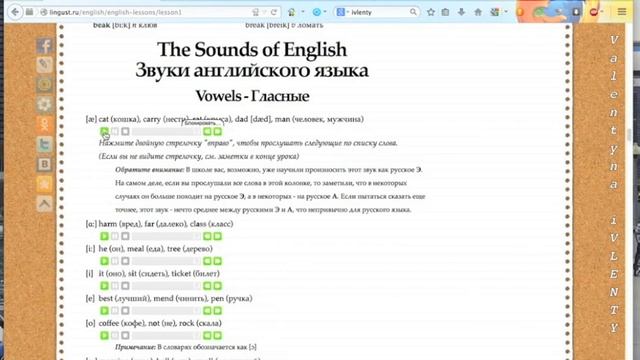Viewport: 640px width, 360px height.
Task: Stop audio in it, sit player
Action: pyautogui.click(x=125, y=286)
